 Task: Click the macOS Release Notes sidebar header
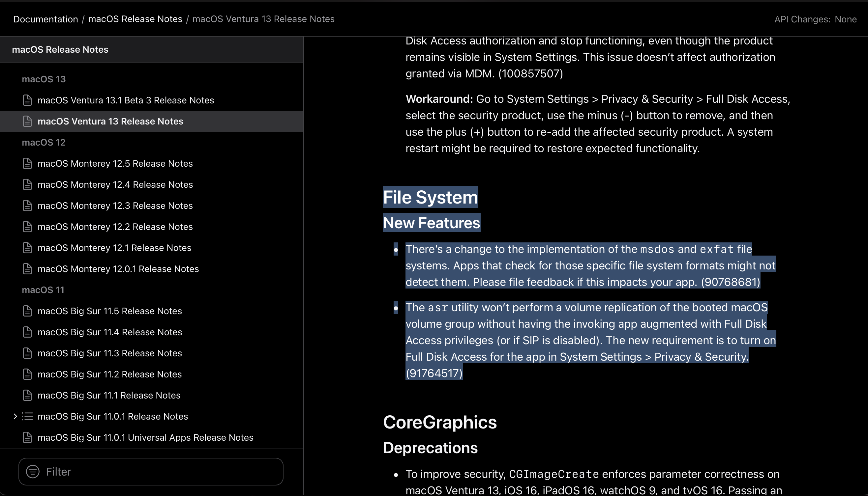point(60,50)
